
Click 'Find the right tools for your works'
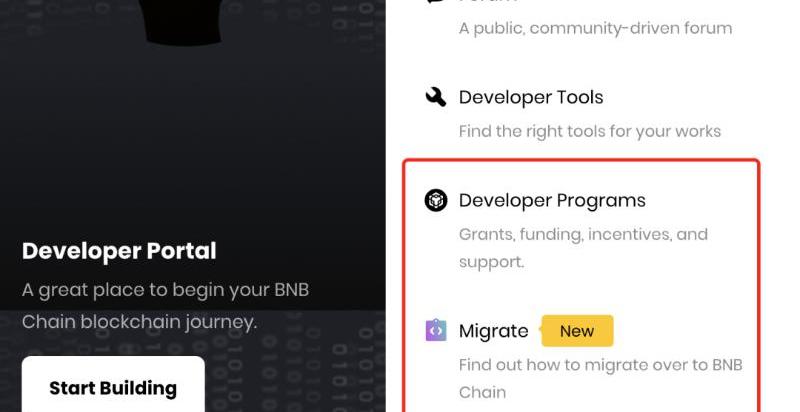[x=589, y=131]
